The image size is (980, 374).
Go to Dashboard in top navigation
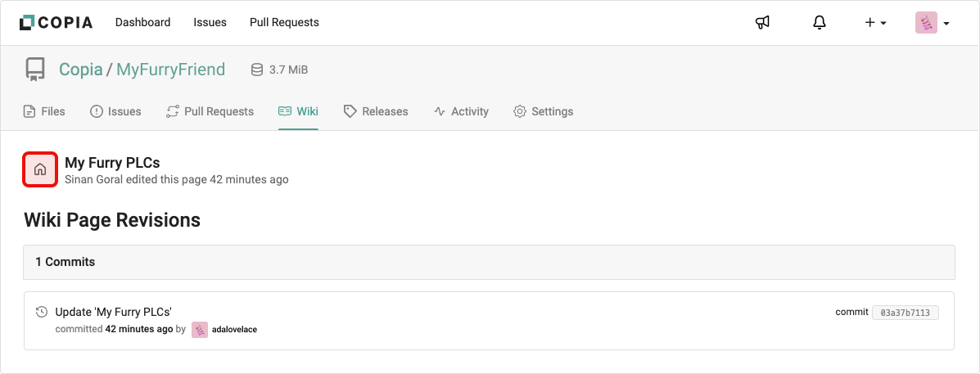pyautogui.click(x=142, y=23)
